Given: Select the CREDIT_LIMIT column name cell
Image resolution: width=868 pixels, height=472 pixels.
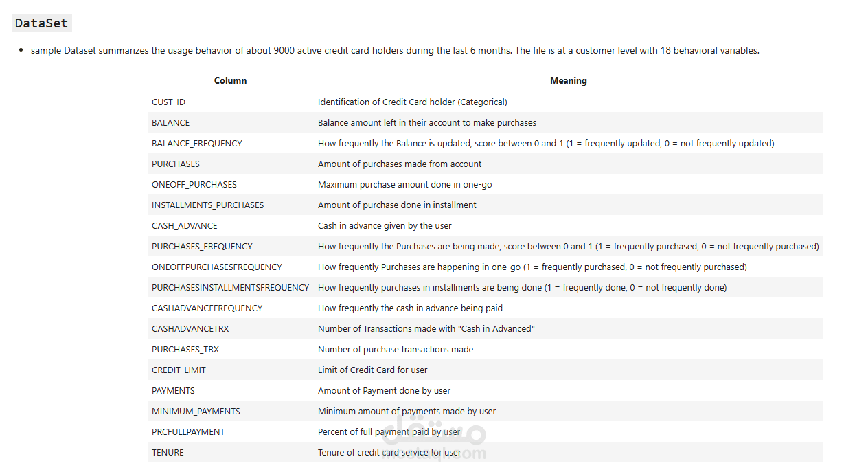Looking at the screenshot, I should 179,370.
